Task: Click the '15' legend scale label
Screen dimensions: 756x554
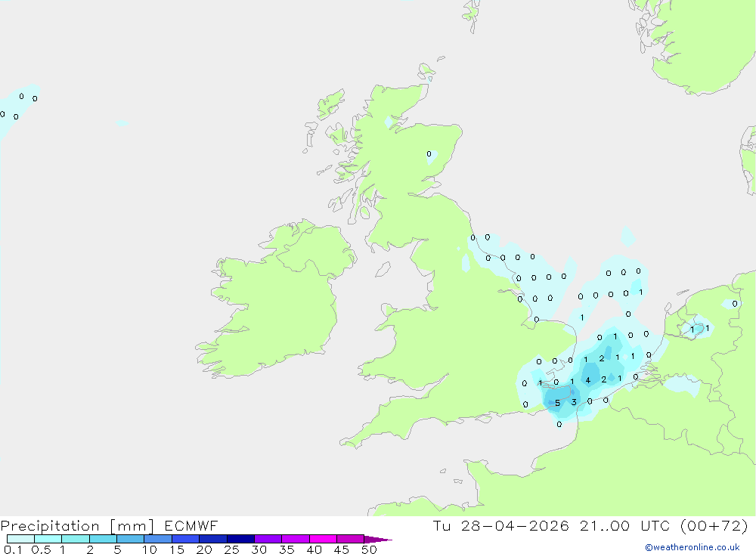Action: pyautogui.click(x=177, y=549)
